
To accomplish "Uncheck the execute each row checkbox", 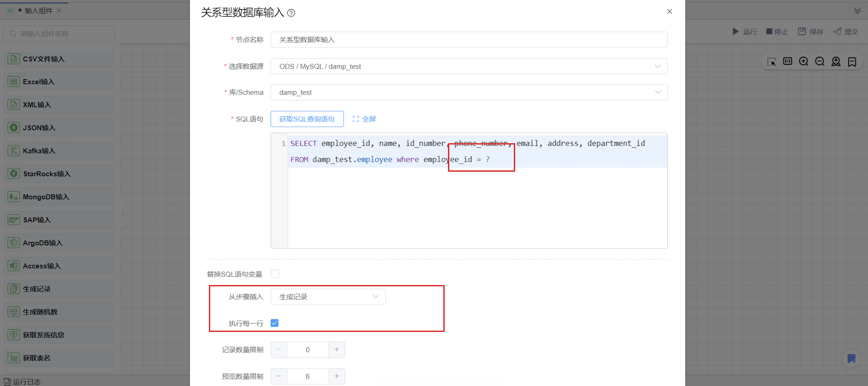I will coord(275,323).
